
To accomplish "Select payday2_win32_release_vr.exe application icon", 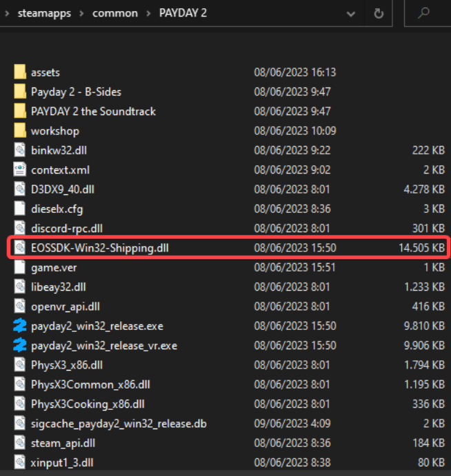I will 20,345.
